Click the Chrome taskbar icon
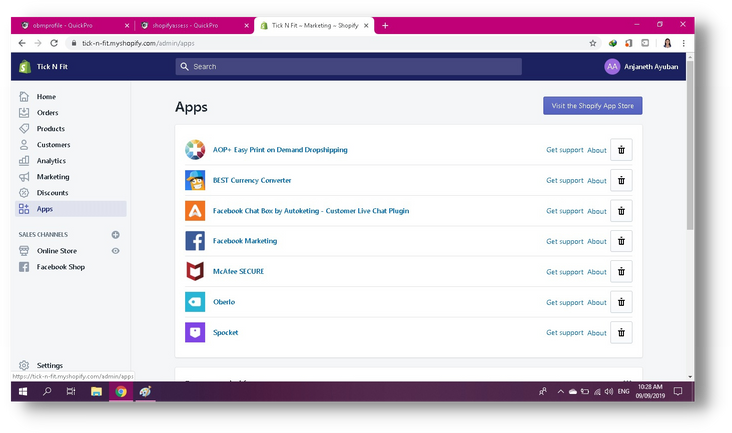This screenshot has height=433, width=732. (121, 391)
